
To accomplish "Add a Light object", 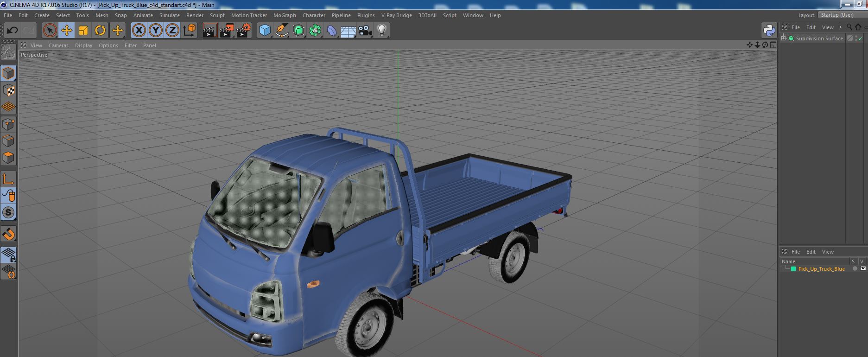I will coord(382,31).
